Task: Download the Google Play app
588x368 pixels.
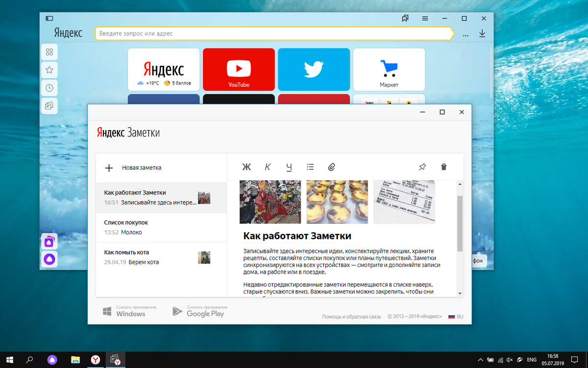Action: [199, 311]
